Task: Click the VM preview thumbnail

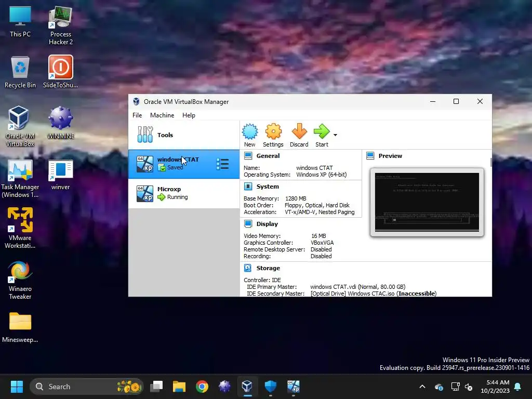Action: 427,202
